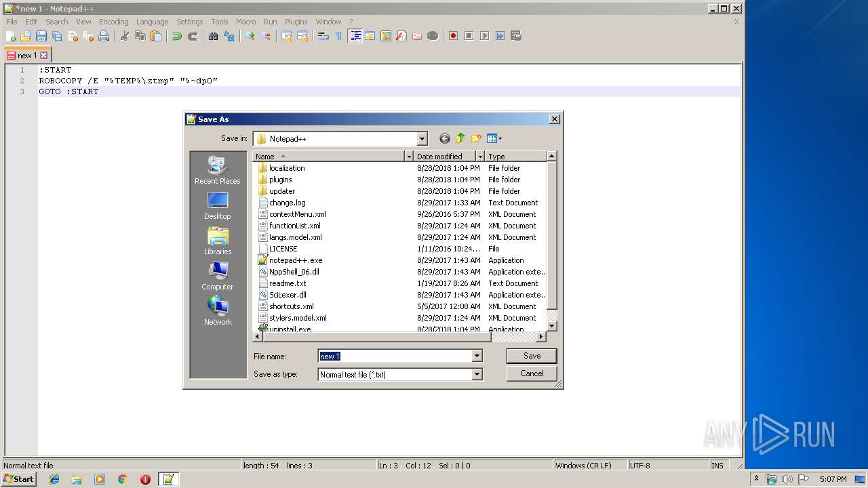Open the View Menu dropdown in dialog
Image resolution: width=868 pixels, height=488 pixels.
(494, 138)
